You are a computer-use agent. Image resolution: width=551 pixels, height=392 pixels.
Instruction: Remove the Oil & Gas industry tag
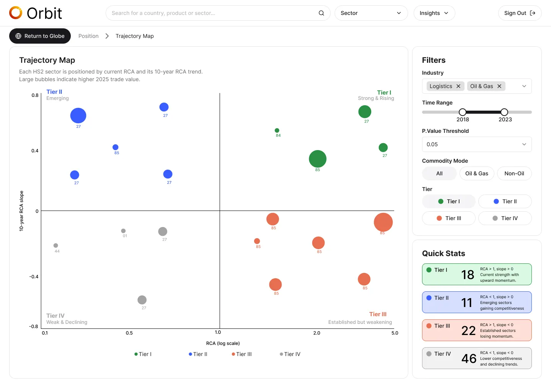(499, 86)
